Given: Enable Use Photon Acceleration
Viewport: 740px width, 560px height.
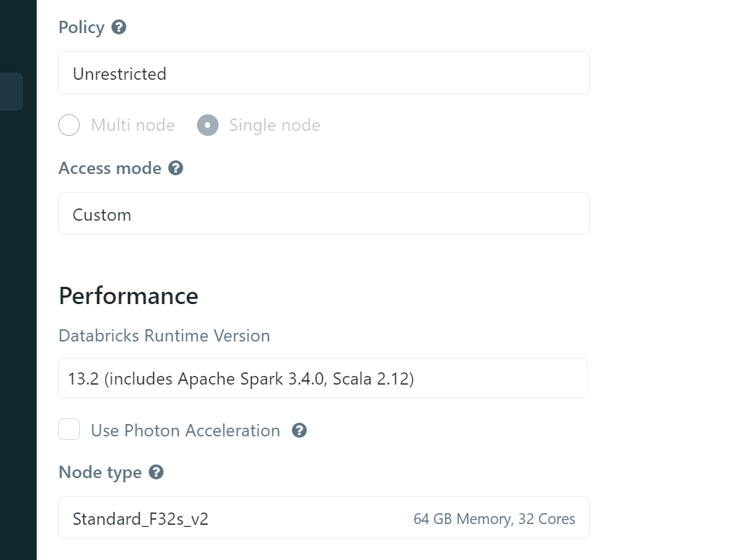Looking at the screenshot, I should (x=69, y=429).
